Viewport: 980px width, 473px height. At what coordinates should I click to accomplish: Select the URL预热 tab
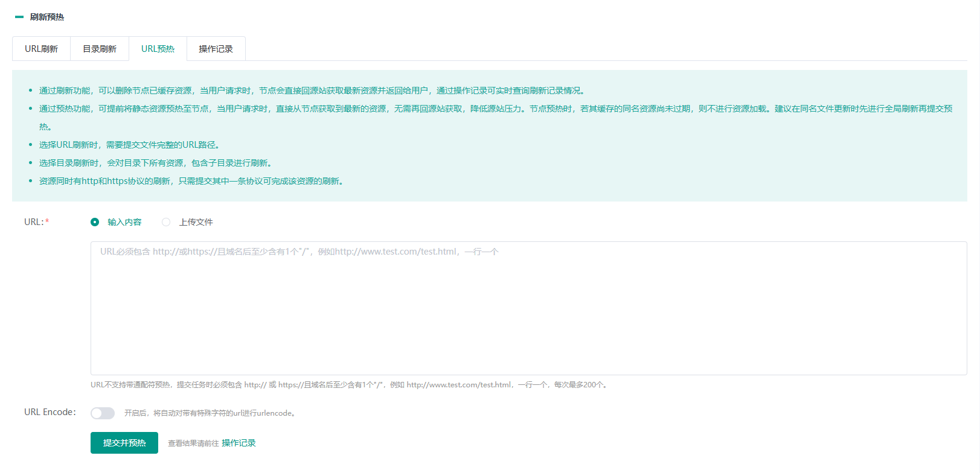(x=158, y=49)
